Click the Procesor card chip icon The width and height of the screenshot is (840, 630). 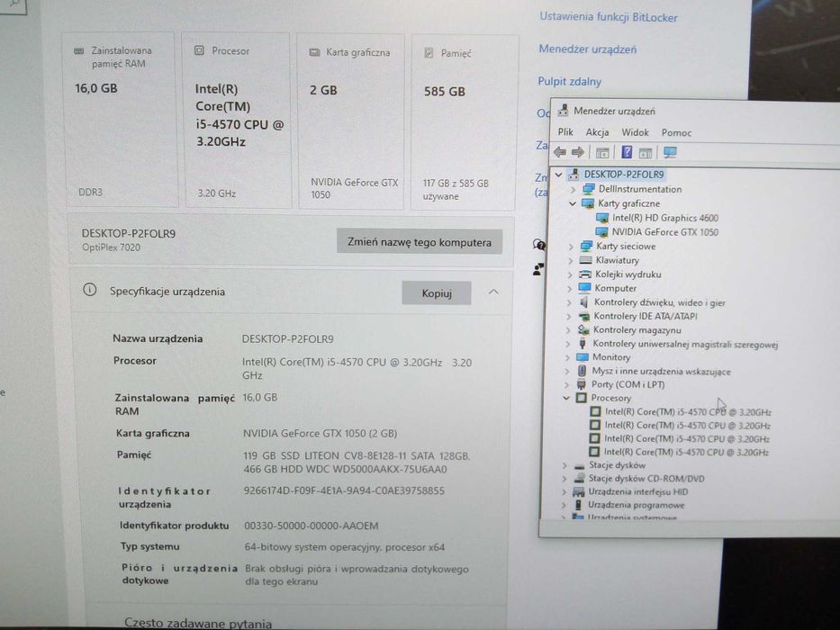[199, 50]
